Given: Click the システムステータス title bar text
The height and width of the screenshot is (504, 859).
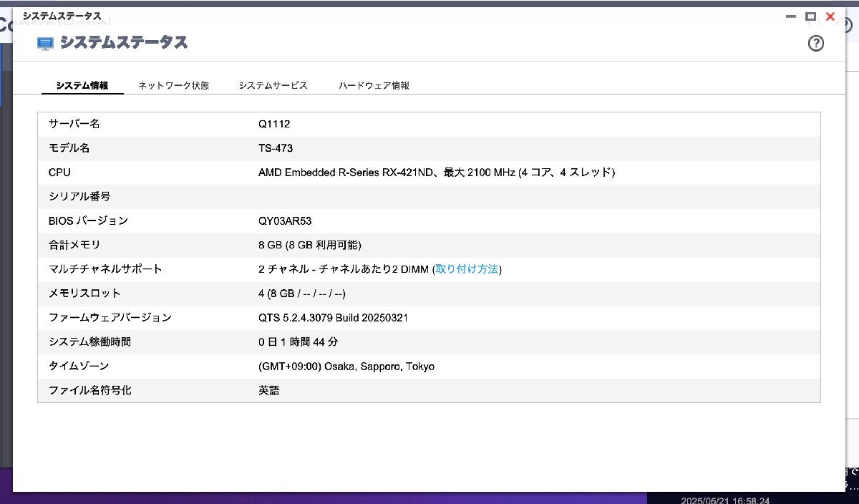Looking at the screenshot, I should tap(61, 16).
